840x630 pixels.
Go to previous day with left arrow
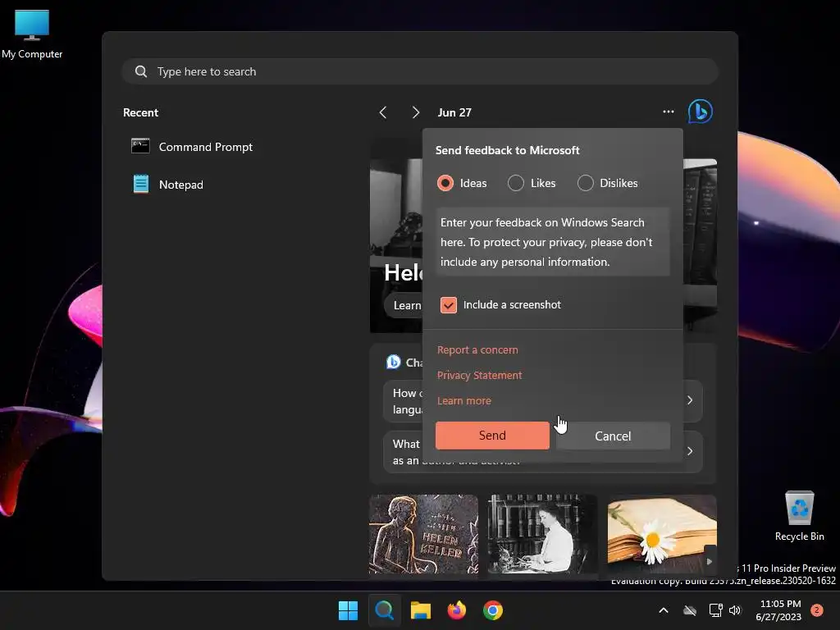[x=382, y=112]
